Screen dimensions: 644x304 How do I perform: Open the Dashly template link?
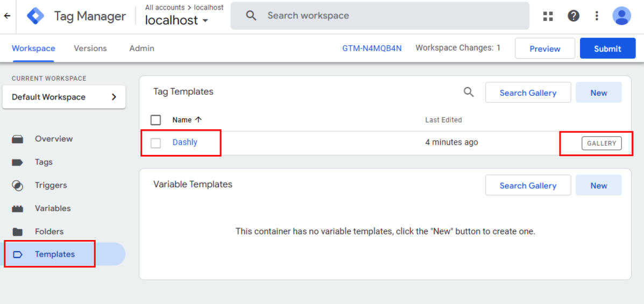185,143
